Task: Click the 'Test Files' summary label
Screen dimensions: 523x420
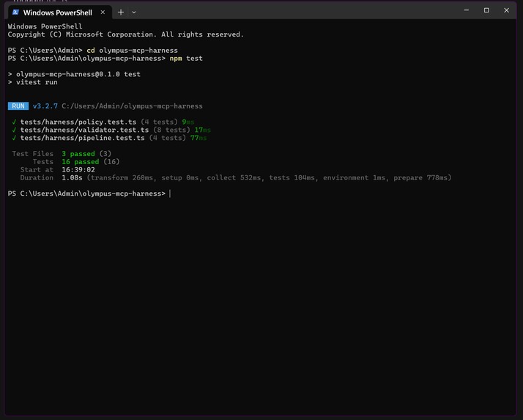Action: click(33, 154)
